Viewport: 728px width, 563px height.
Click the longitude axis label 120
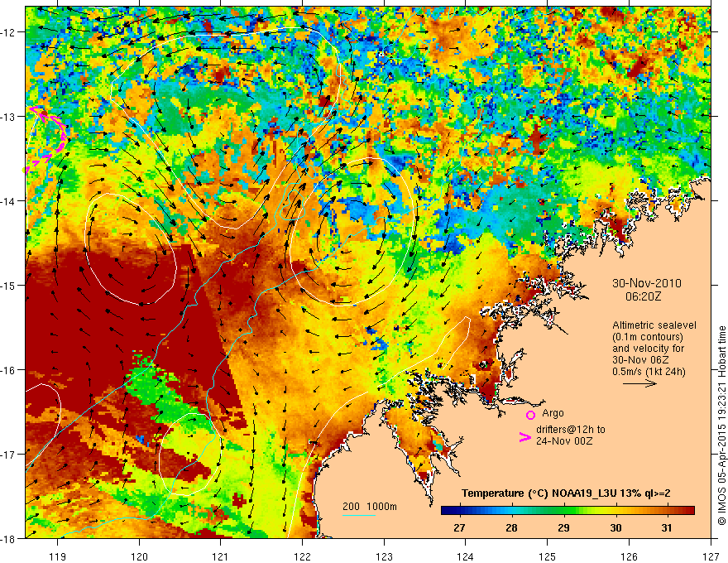coord(139,556)
